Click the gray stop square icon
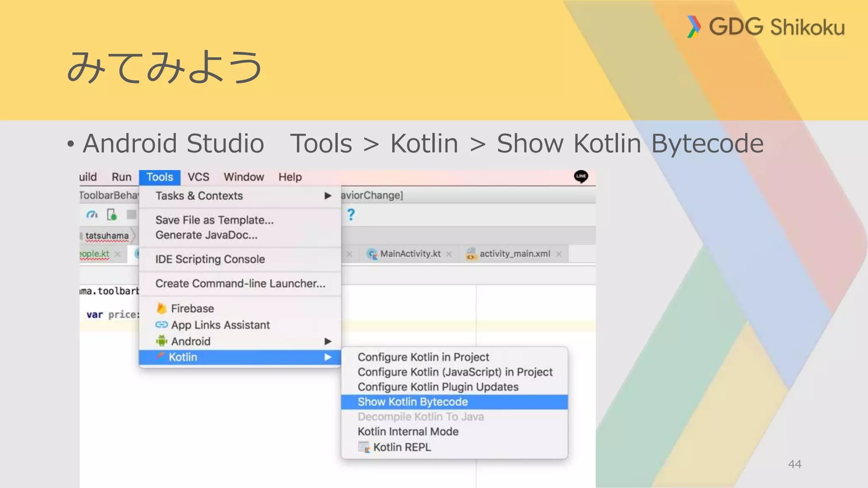The height and width of the screenshot is (488, 868). coord(132,215)
